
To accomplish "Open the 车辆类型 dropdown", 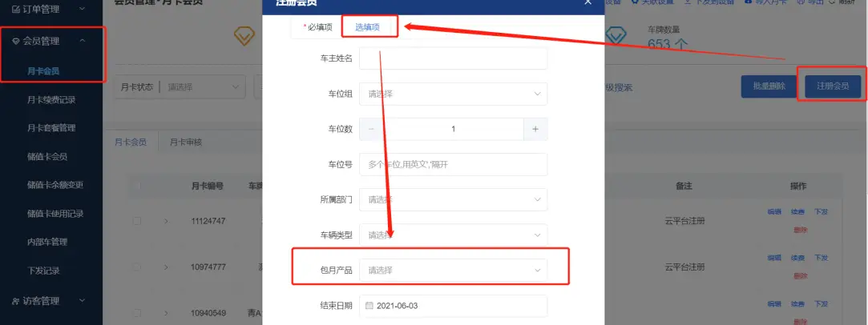I will pyautogui.click(x=454, y=235).
